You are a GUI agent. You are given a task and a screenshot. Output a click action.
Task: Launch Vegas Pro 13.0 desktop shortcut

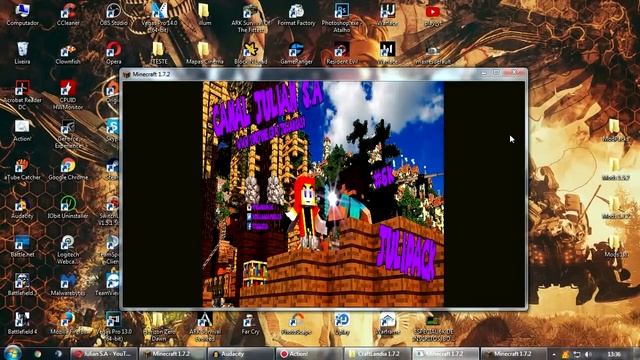(113, 326)
